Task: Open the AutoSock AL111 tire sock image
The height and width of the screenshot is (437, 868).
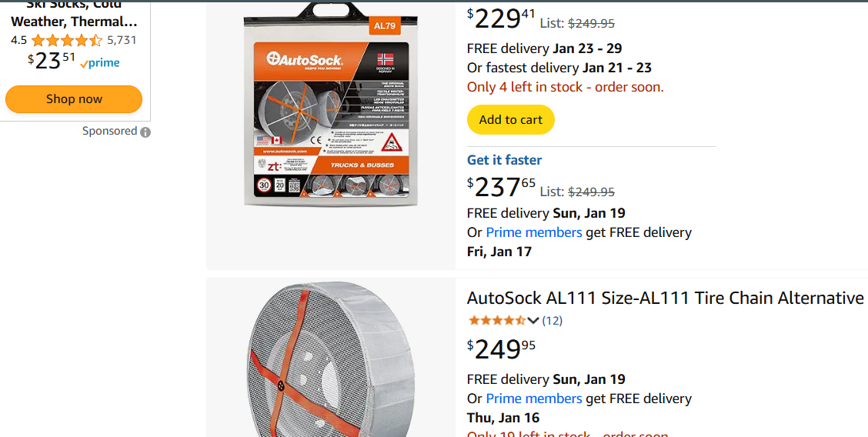Action: 331,360
